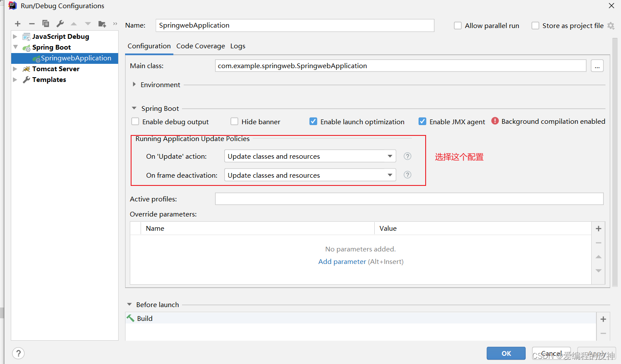Expand the Tomcat Server tree node
This screenshot has width=621, height=364.
point(15,69)
